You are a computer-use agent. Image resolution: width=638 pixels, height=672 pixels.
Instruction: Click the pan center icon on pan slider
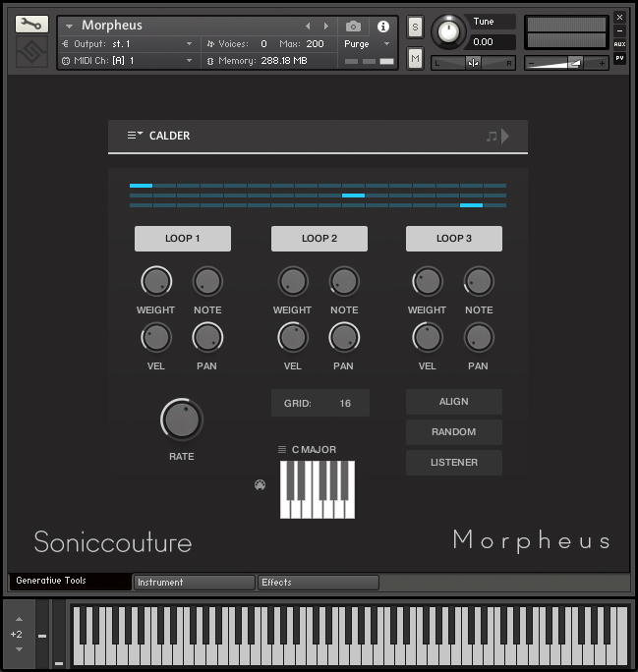(473, 63)
